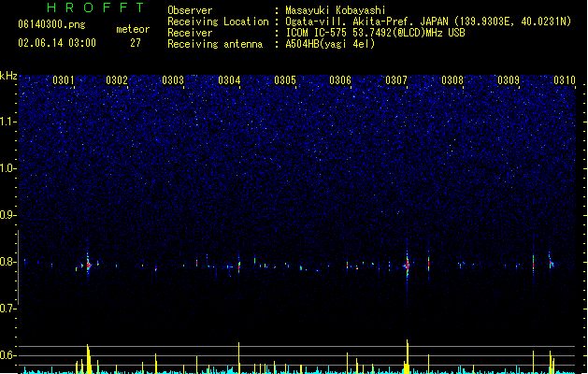Click the meteor count value 27

tap(136, 43)
